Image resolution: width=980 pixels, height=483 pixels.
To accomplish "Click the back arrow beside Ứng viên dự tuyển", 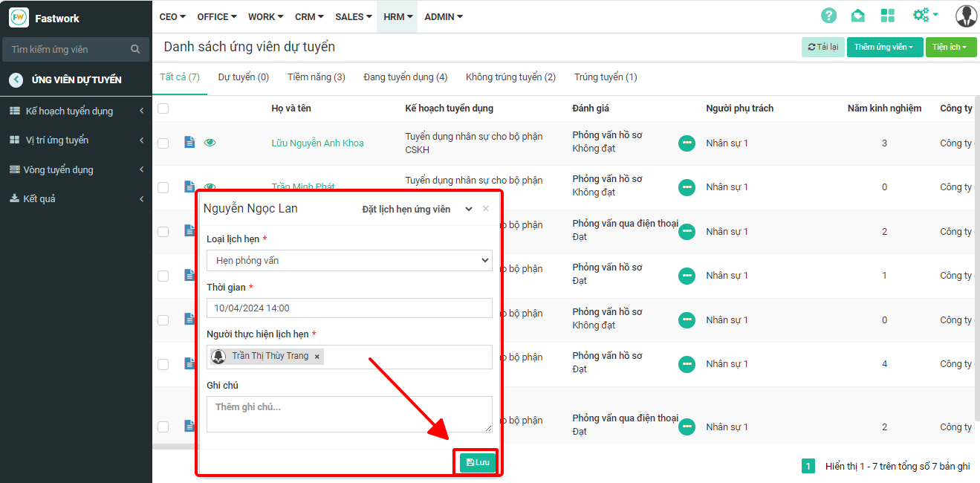I will click(16, 80).
